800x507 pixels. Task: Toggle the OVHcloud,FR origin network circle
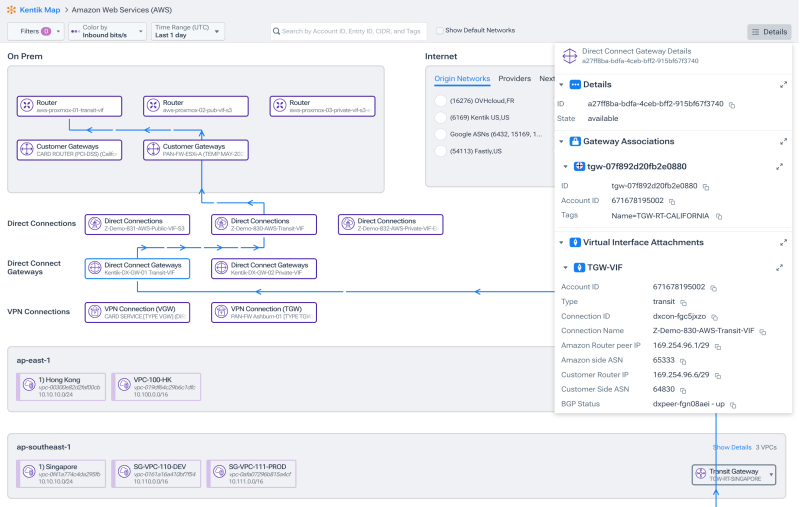pos(440,101)
